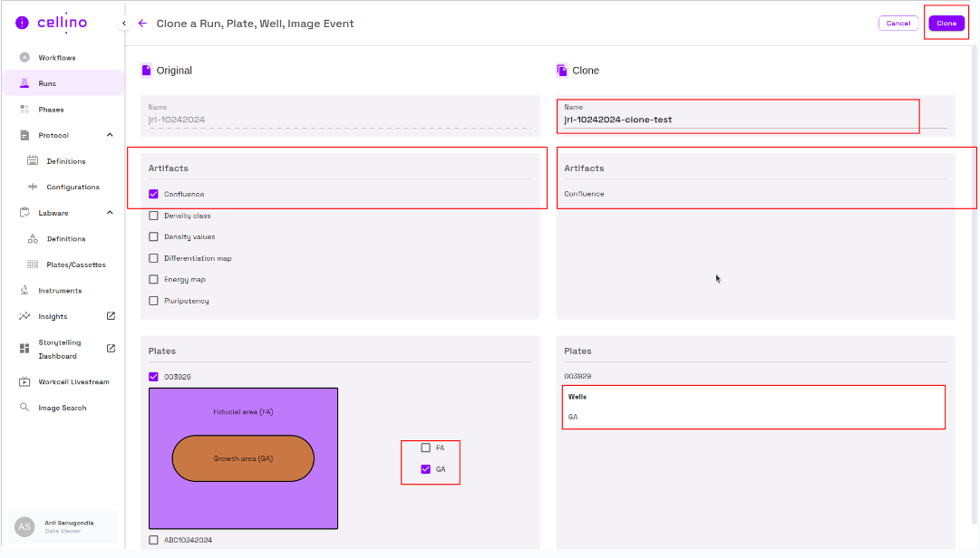The height and width of the screenshot is (558, 980).
Task: Click the Cancel button
Action: coord(898,24)
